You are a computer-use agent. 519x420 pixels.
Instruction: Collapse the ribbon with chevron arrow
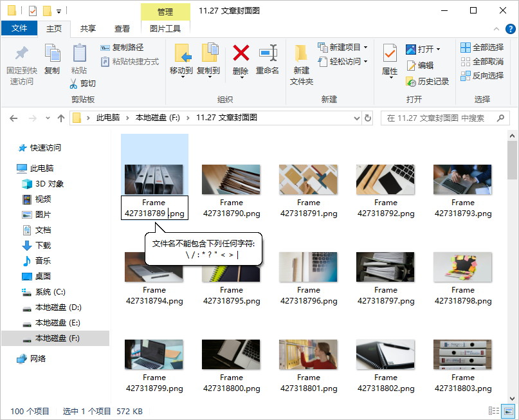pyautogui.click(x=496, y=29)
